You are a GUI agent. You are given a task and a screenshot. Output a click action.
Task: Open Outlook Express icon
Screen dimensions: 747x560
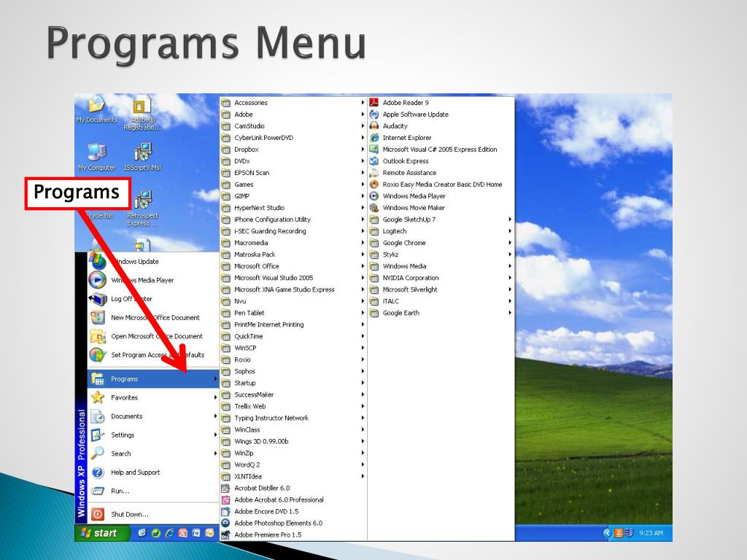coord(374,161)
